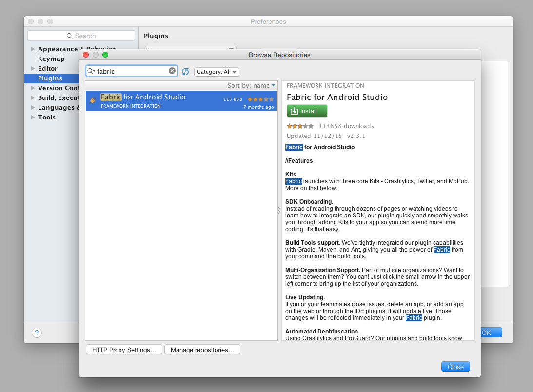Select Editor in the Preferences sidebar
The image size is (533, 392).
pyautogui.click(x=47, y=68)
